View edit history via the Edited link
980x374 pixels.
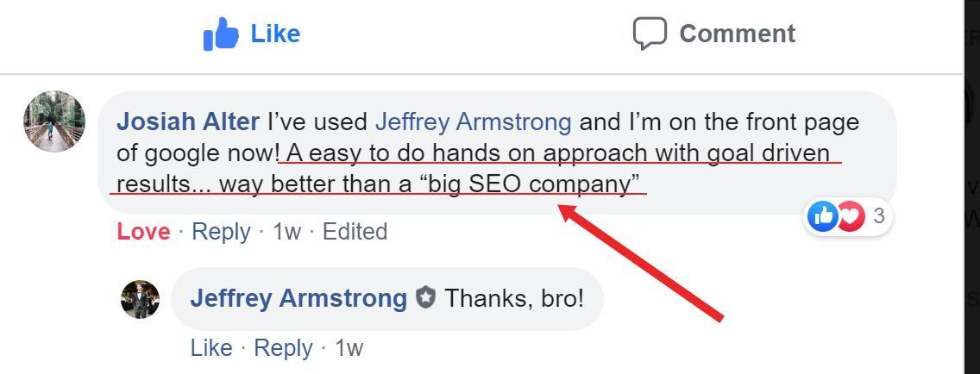355,232
